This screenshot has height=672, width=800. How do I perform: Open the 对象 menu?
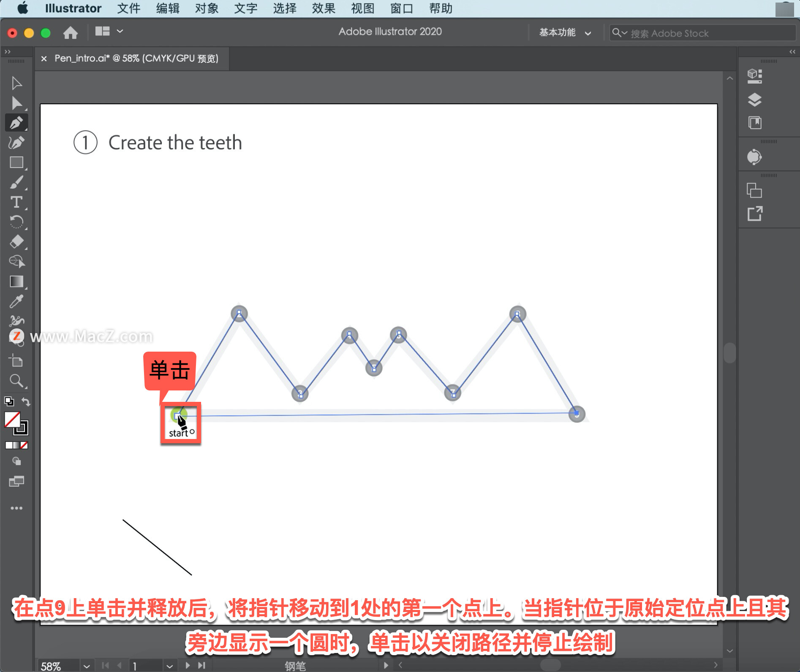coord(207,8)
